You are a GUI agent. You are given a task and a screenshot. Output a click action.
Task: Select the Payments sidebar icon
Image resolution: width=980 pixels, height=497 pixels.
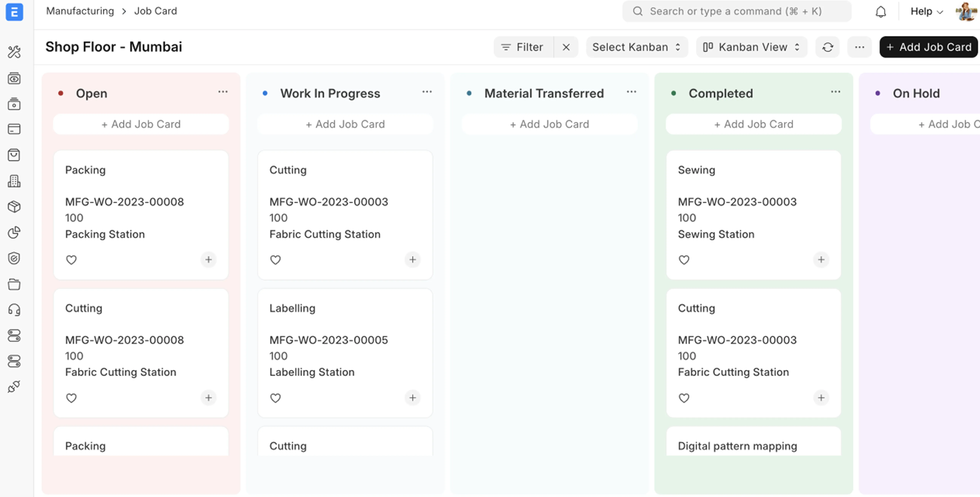(x=14, y=129)
